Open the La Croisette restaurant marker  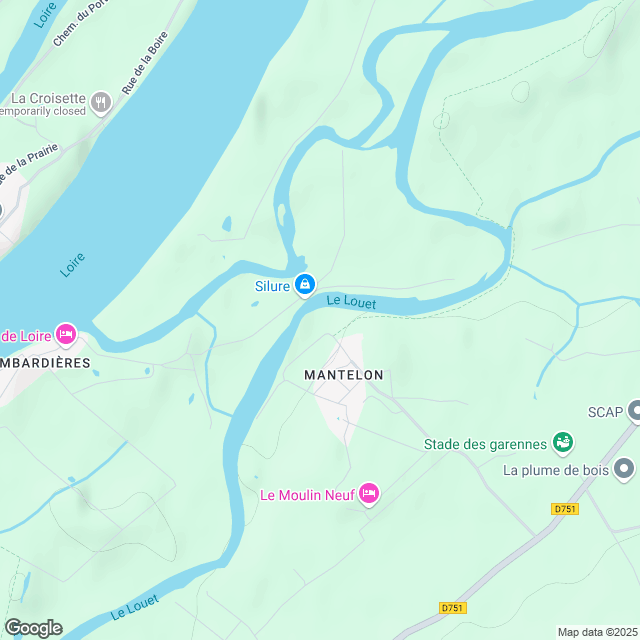101,102
